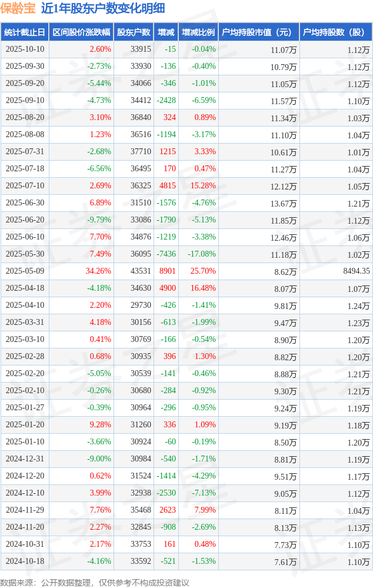
Task: Click the 数据来源 footer disclaimer text
Action: pos(95,583)
